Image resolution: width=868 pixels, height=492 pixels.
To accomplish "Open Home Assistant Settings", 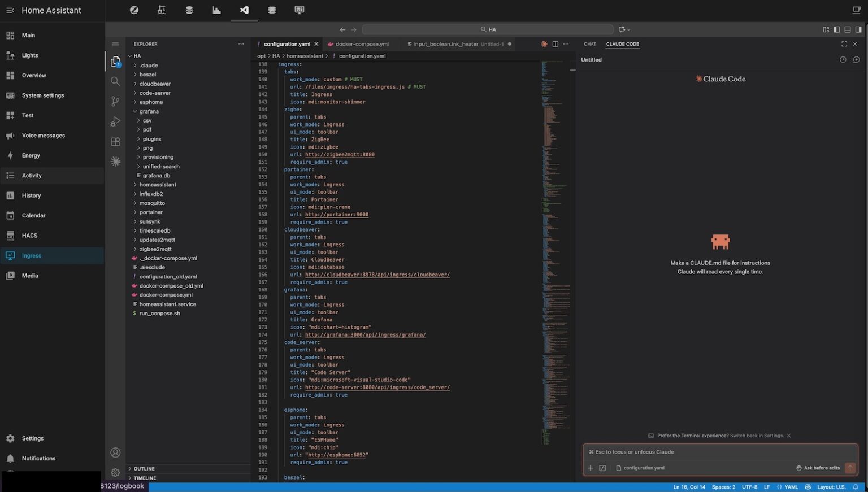I will tap(52, 438).
